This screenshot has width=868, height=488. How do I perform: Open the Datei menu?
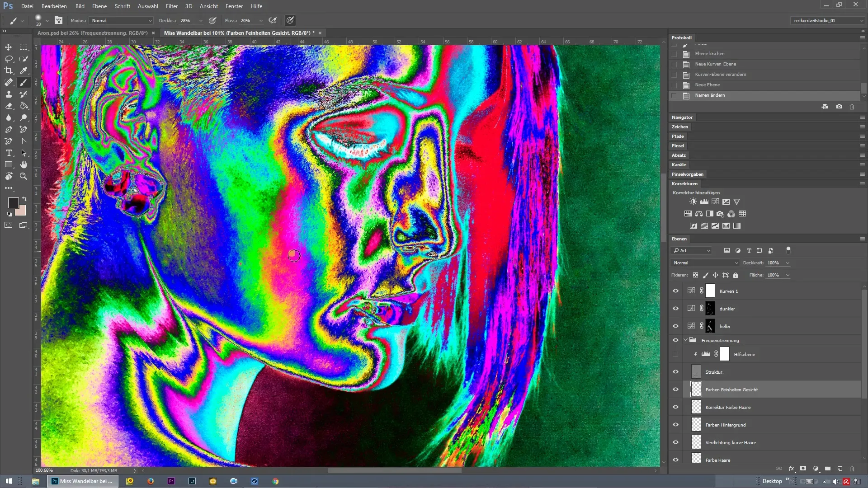pos(27,6)
